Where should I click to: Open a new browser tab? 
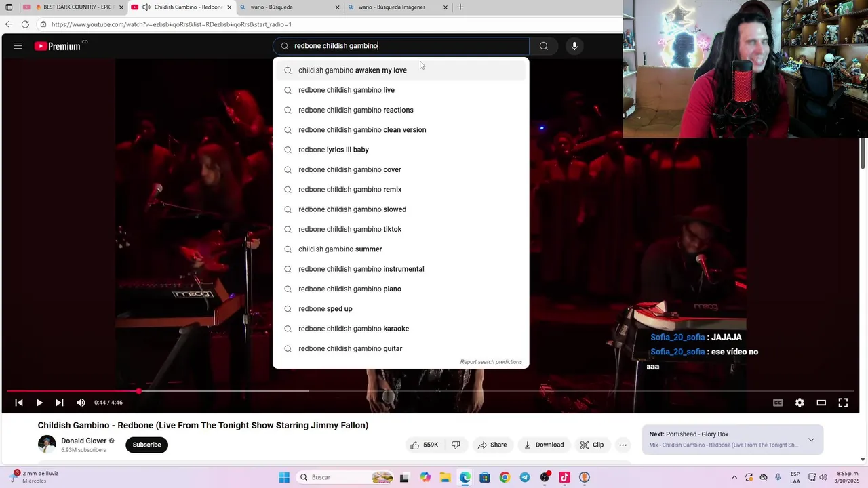pos(460,7)
